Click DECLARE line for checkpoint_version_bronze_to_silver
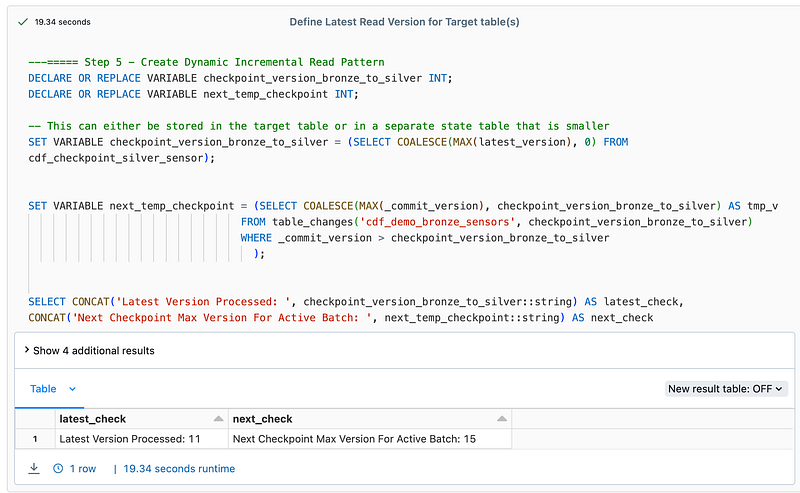Screen dimensions: 800x493 pos(240,78)
